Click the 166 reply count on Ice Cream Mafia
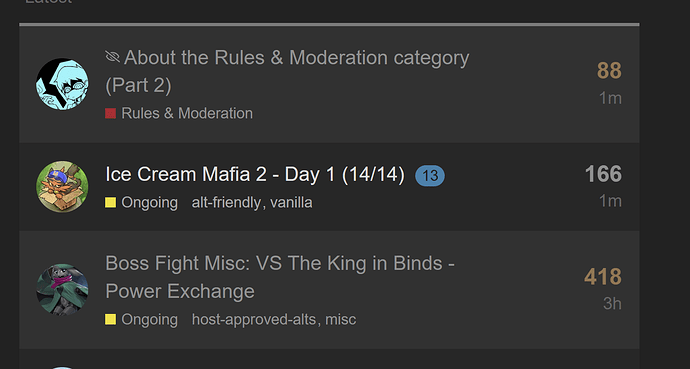This screenshot has height=369, width=690. click(x=603, y=174)
